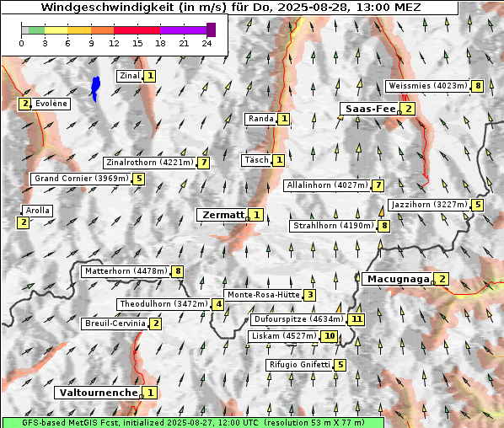Viewport: 504px width, 428px height.
Task: Click wind value 10 beside Liskam
Action: (330, 336)
